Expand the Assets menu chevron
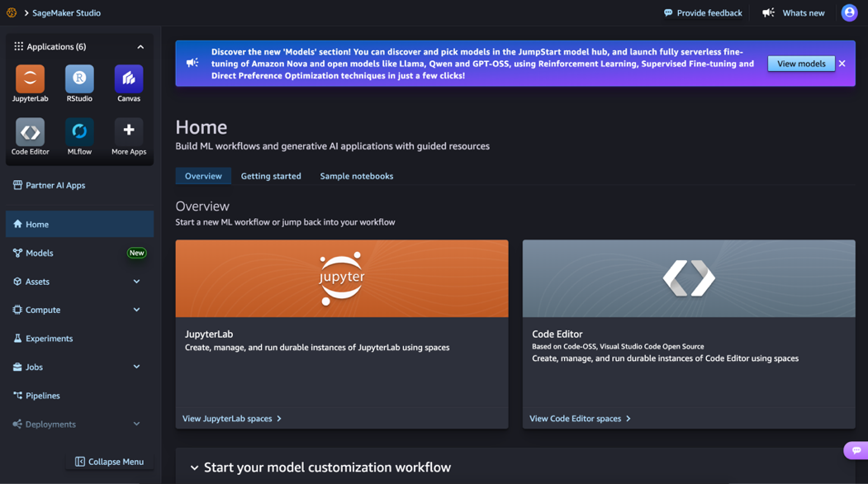868x484 pixels. (137, 282)
